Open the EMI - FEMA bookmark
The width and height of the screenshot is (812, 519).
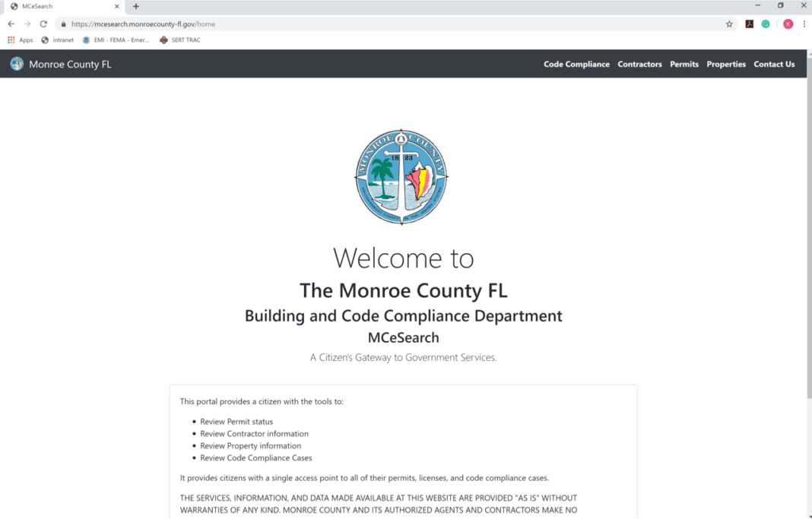114,40
